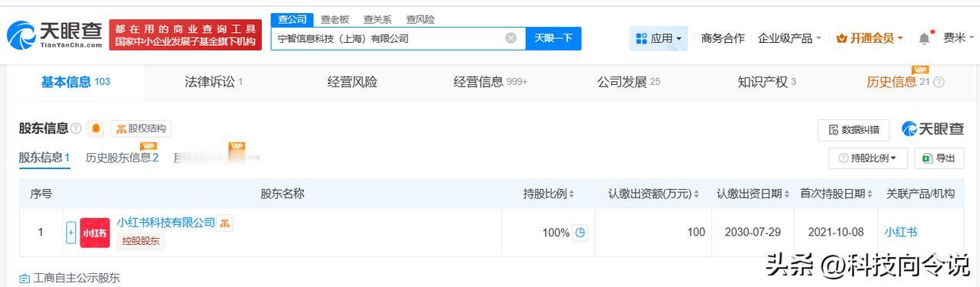Screen dimensions: 980x287
Task: Click the shareholder alert bell icon
Action: (x=96, y=129)
